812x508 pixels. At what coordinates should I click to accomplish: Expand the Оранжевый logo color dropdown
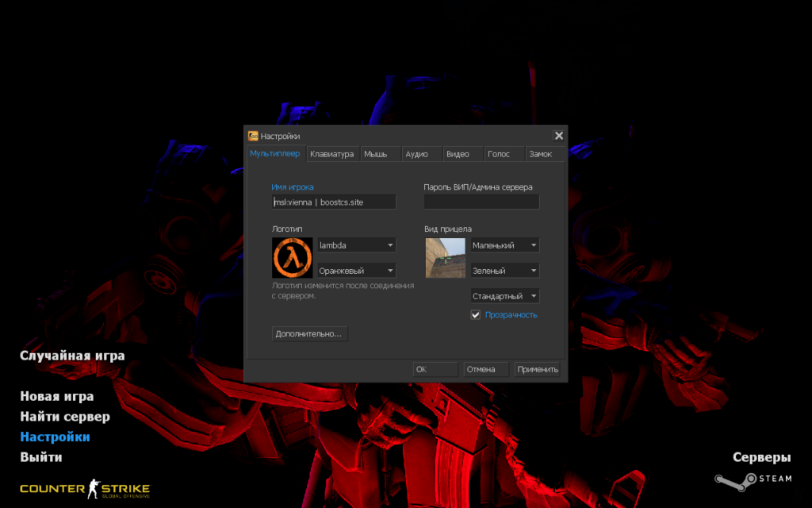tap(356, 271)
